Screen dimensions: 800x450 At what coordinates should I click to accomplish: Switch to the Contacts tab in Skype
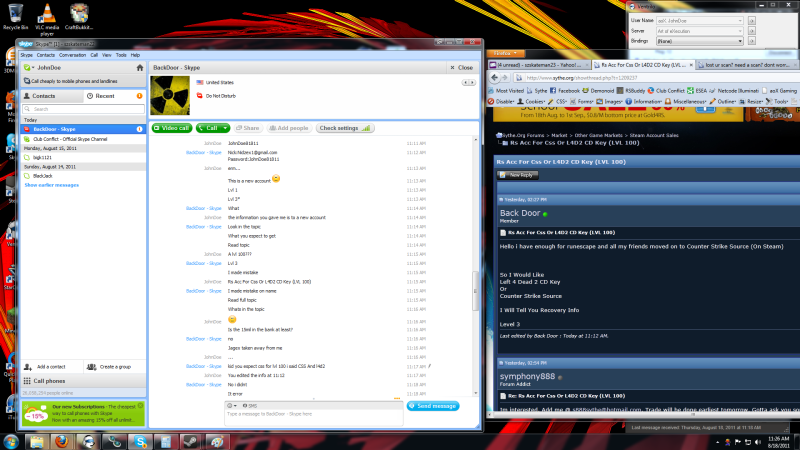coord(52,96)
